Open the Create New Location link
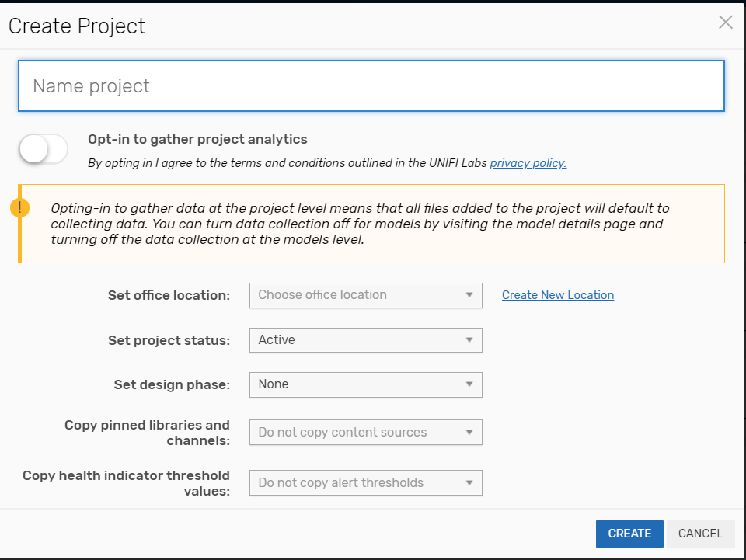The width and height of the screenshot is (746, 560). (558, 295)
